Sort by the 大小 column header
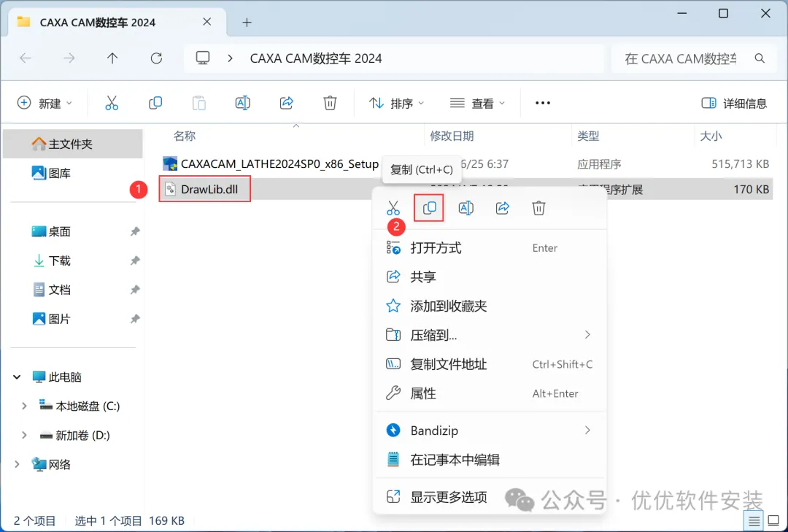The height and width of the screenshot is (532, 788). [x=711, y=136]
